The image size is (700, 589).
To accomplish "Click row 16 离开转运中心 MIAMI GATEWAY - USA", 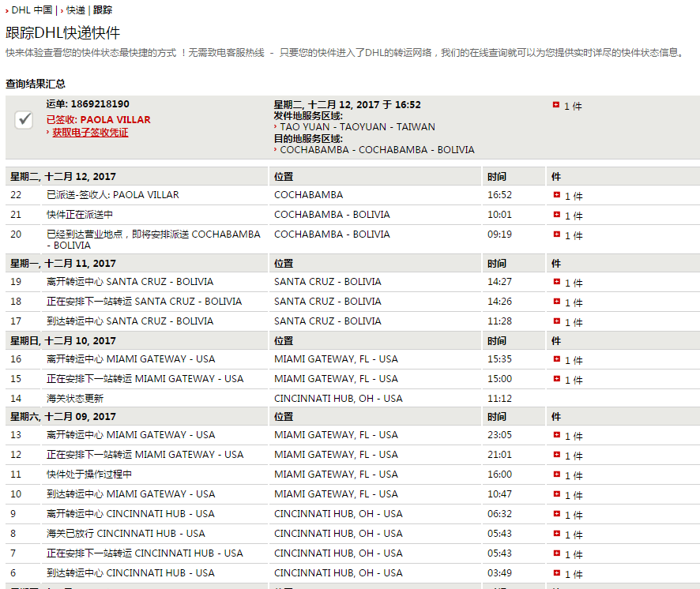I will coord(131,358).
